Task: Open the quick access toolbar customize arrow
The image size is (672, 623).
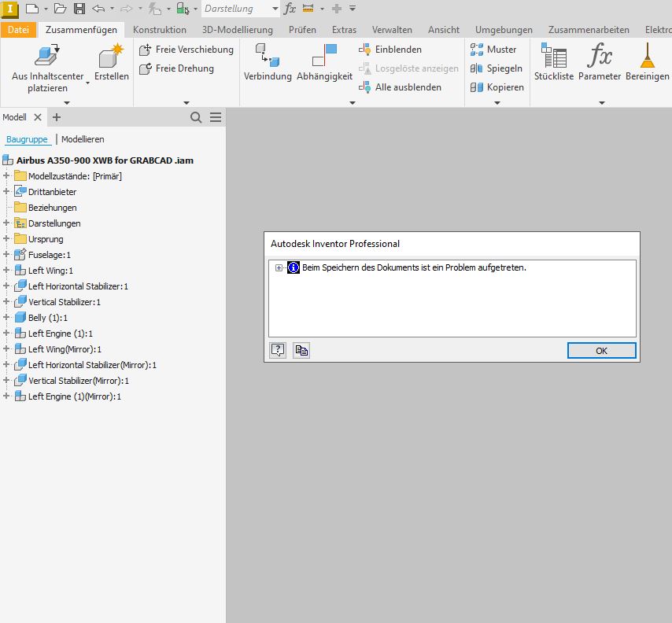Action: pos(353,9)
